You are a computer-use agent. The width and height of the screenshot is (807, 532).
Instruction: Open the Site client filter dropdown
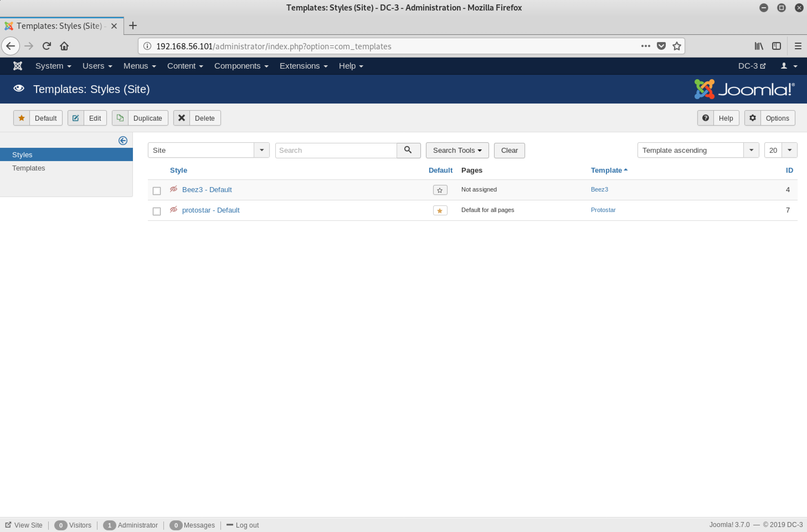pyautogui.click(x=209, y=150)
